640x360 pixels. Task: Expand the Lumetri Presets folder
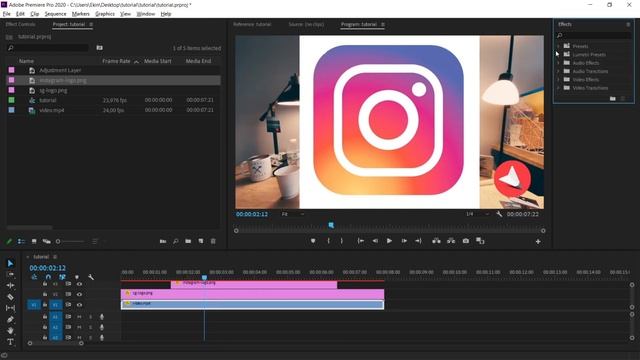(x=558, y=54)
